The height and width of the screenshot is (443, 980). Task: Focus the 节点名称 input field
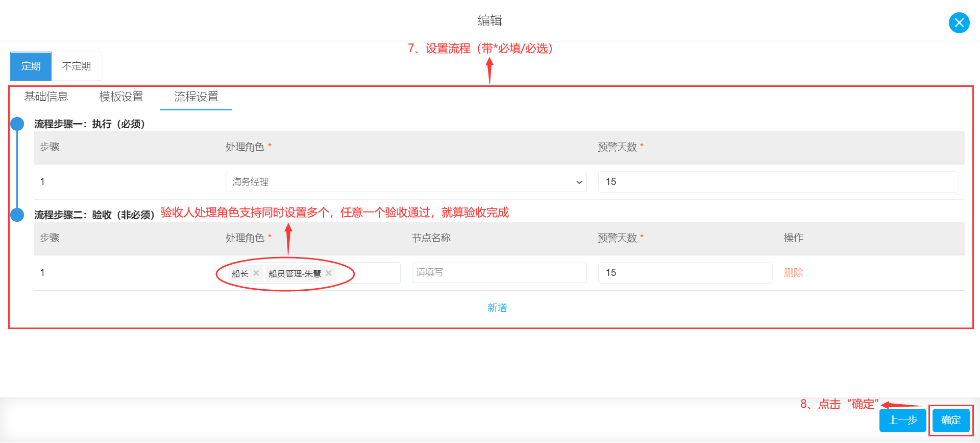coord(499,272)
